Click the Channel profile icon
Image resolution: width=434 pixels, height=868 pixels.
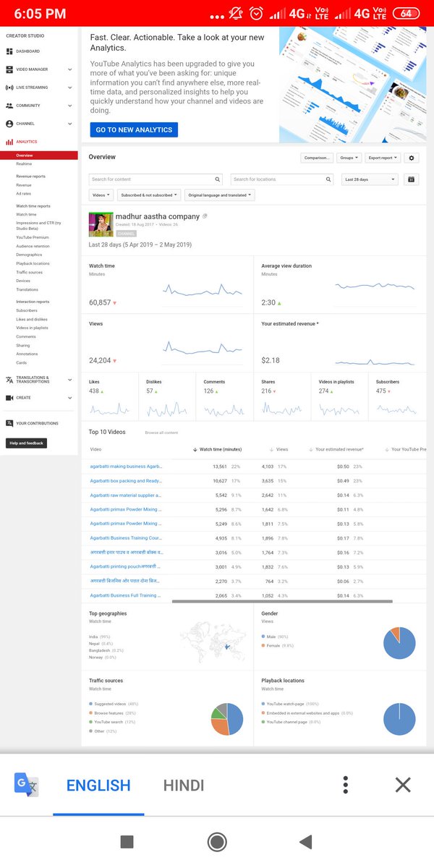tap(9, 124)
